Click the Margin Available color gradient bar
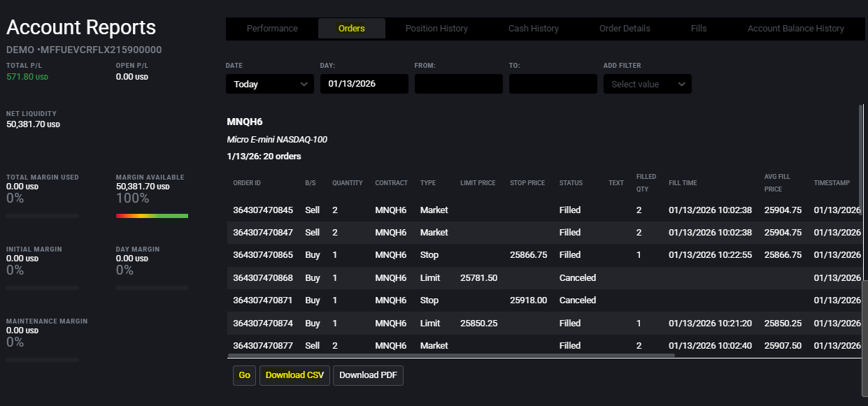This screenshot has height=406, width=868. tap(152, 216)
